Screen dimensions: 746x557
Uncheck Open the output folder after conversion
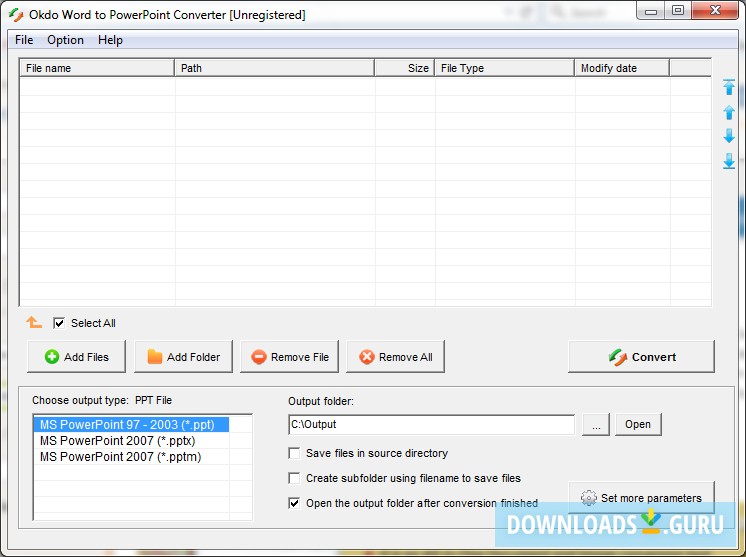click(294, 503)
